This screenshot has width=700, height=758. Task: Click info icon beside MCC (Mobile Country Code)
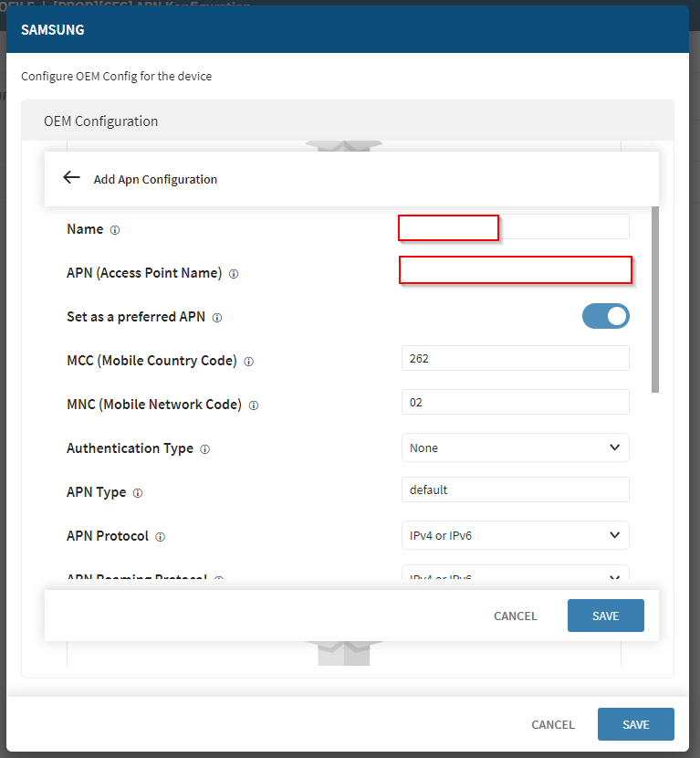(x=248, y=362)
